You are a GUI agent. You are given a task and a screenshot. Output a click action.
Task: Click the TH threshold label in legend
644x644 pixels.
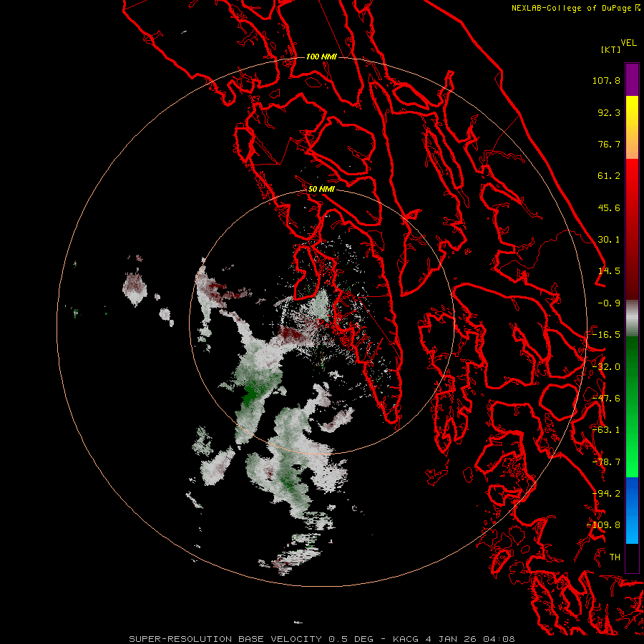pyautogui.click(x=615, y=557)
